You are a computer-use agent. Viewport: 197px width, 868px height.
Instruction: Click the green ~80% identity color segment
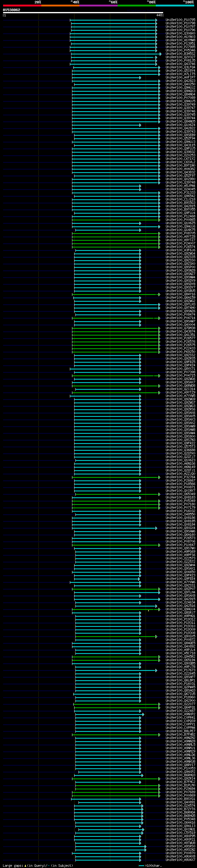coord(137,6)
